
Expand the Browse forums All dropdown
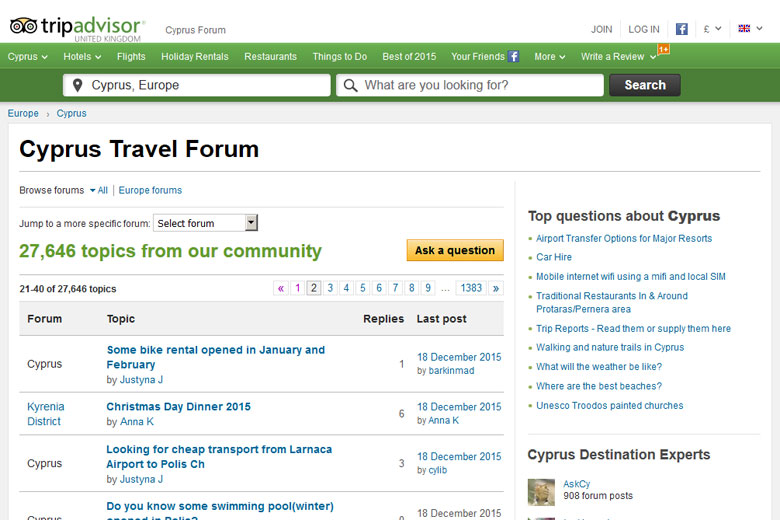99,190
